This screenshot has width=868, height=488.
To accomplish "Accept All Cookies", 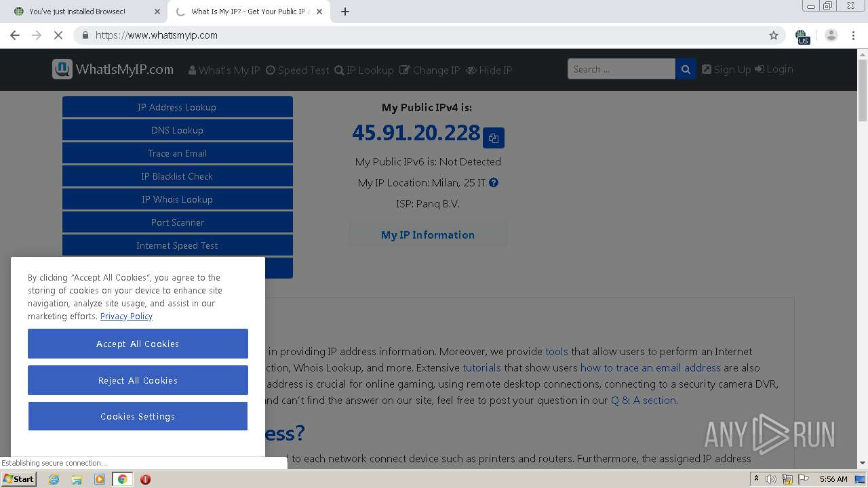I will (x=138, y=344).
